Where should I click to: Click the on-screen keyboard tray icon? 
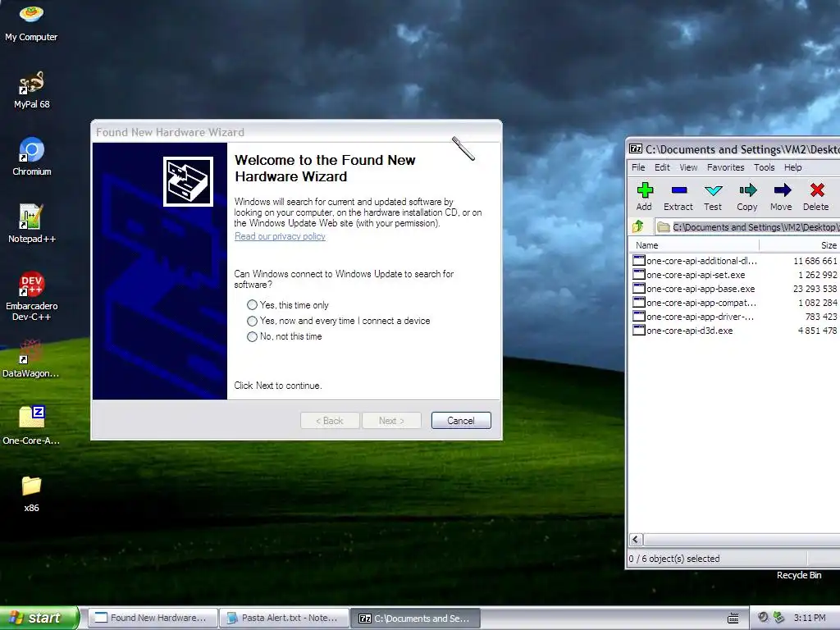click(x=733, y=618)
